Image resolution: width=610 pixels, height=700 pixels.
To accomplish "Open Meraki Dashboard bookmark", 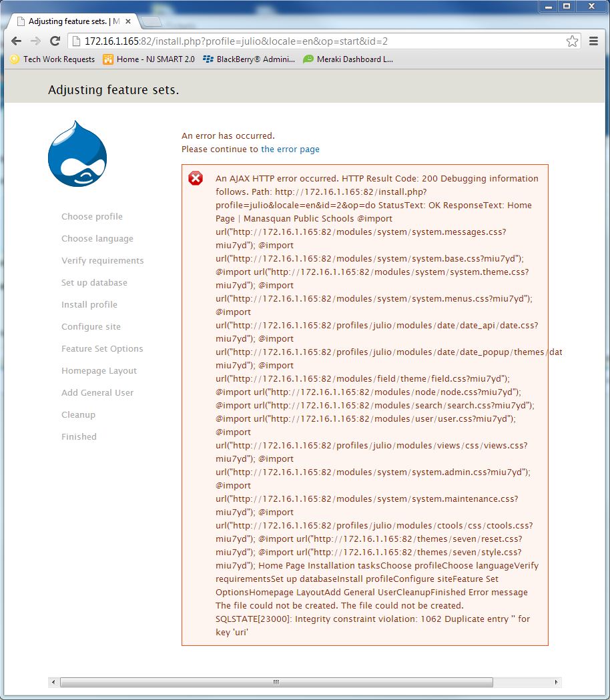I will click(348, 59).
